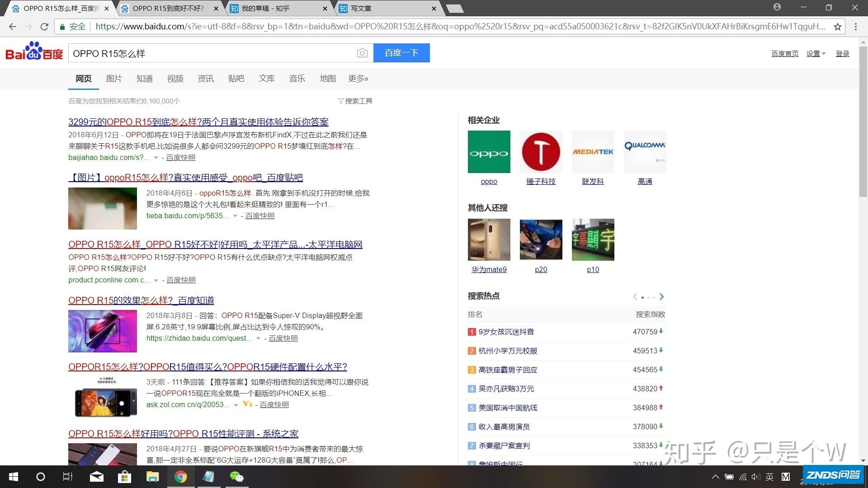Open the 更多» search categories
868x488 pixels.
[358, 79]
